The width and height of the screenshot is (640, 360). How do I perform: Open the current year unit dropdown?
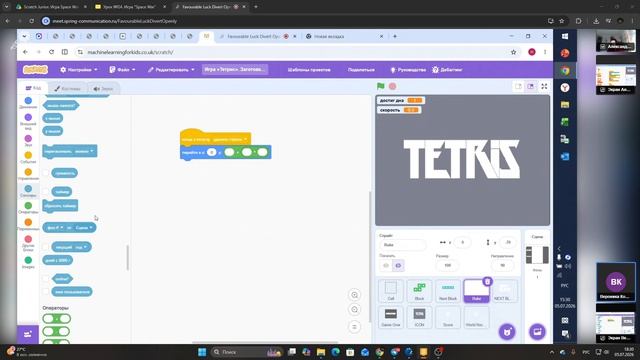tap(85, 247)
